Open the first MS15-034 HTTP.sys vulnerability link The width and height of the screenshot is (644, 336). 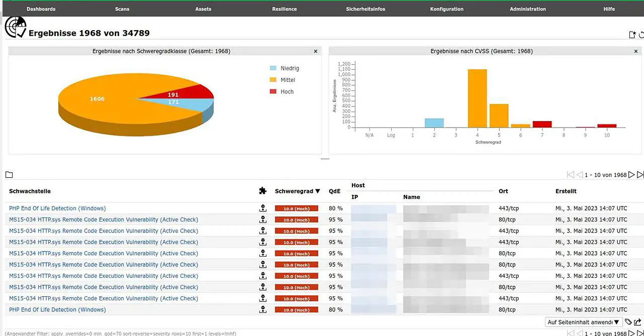[x=104, y=220]
